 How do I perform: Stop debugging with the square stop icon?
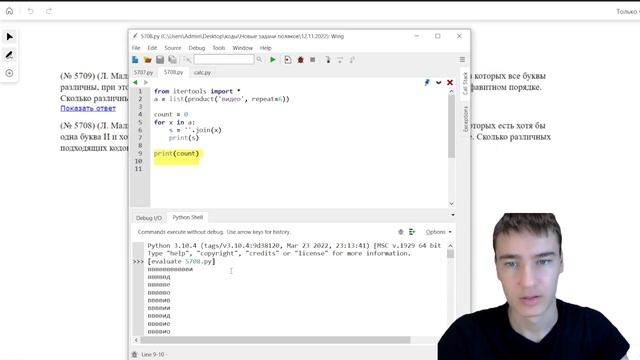point(313,60)
